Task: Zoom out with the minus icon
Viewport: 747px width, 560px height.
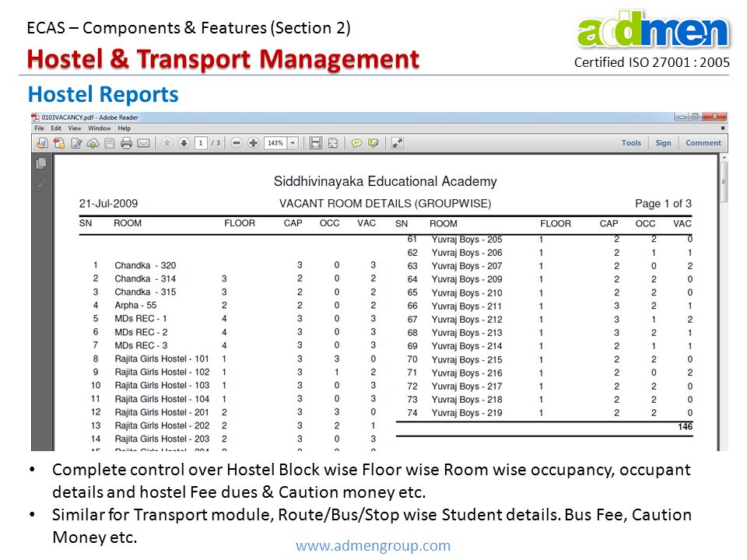Action: pyautogui.click(x=237, y=143)
